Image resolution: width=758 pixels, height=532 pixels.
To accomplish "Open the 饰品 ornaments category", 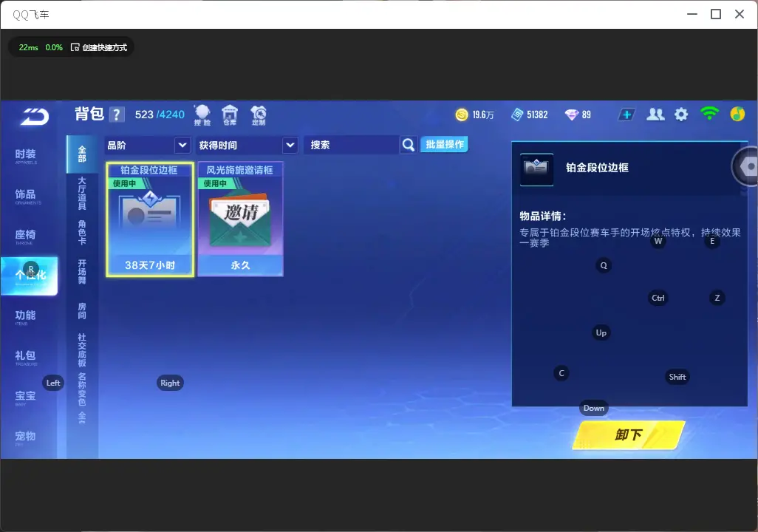I will click(x=26, y=195).
